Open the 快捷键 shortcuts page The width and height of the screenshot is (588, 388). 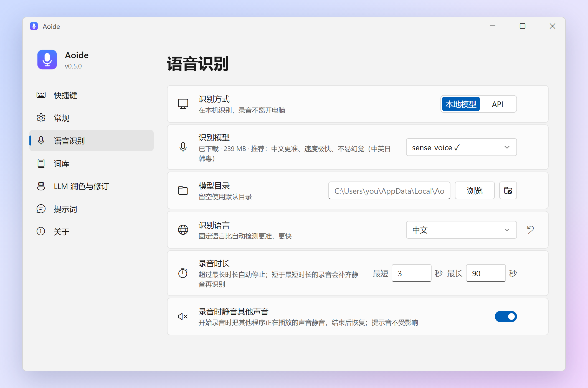92,95
